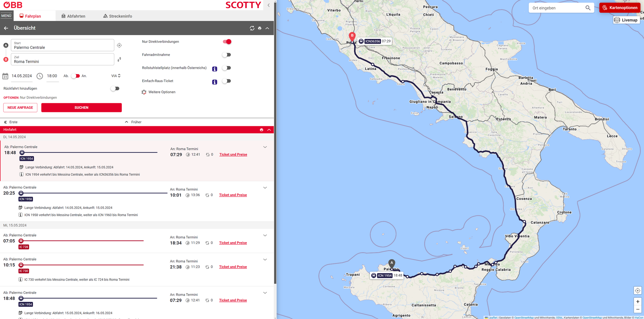644x319 pixels.
Task: Click the ÖBB logo
Action: [x=13, y=5]
